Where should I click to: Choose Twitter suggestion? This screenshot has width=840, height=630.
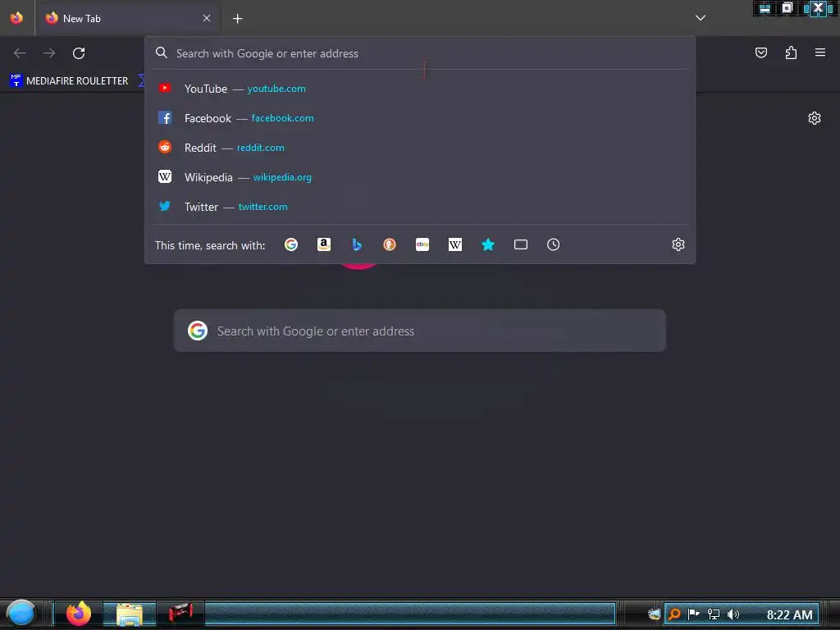[x=420, y=206]
